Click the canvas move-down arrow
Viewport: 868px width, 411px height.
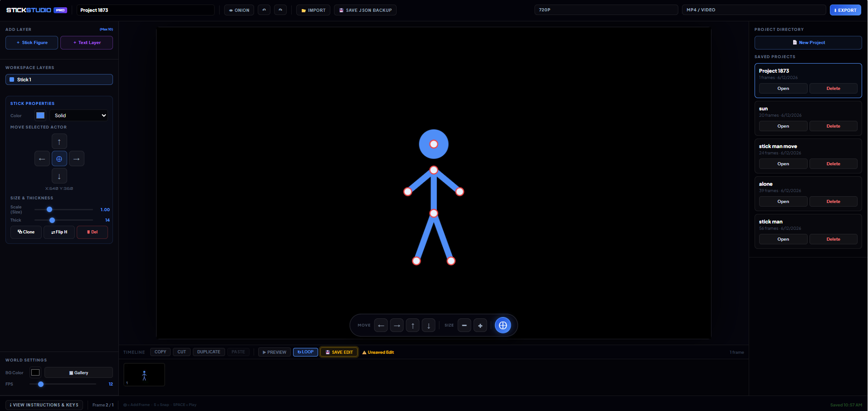pos(429,326)
